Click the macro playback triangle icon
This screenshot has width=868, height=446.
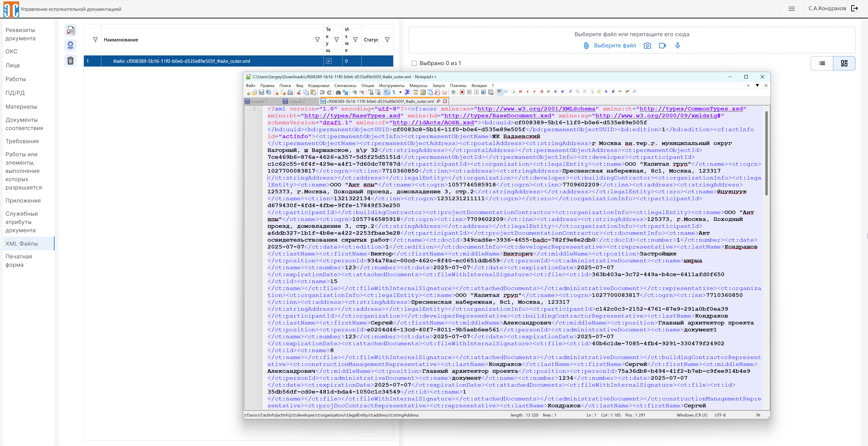point(476,92)
